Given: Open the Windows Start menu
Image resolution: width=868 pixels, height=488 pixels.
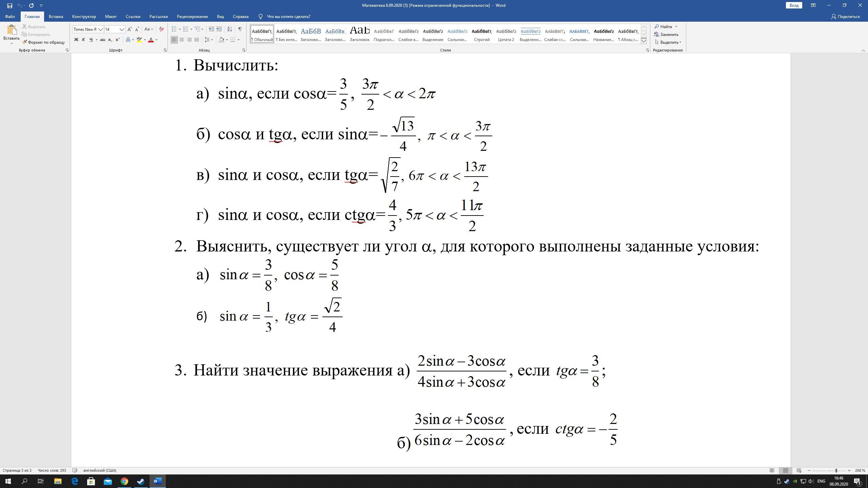Looking at the screenshot, I should pos(8,481).
